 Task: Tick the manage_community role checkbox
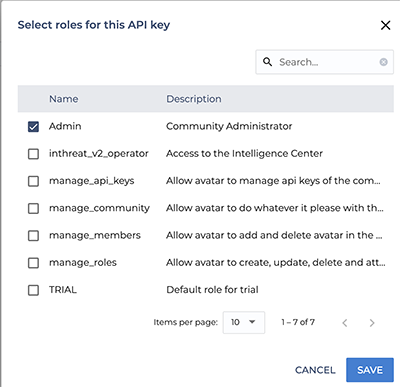pyautogui.click(x=33, y=208)
